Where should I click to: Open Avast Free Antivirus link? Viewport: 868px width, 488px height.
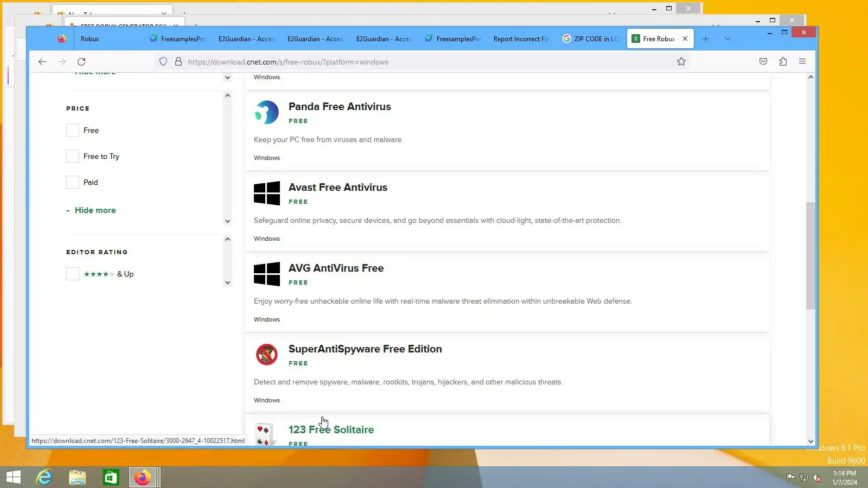click(338, 188)
